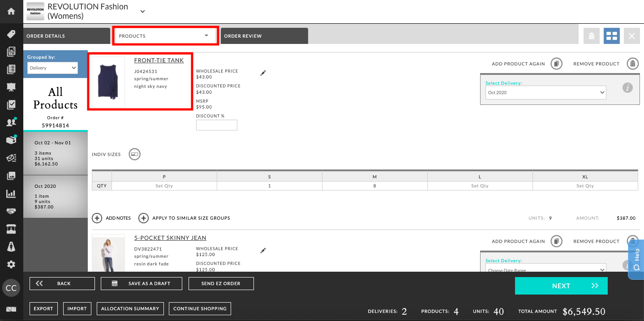Set quantity for size XL
This screenshot has width=644, height=321.
(585, 186)
